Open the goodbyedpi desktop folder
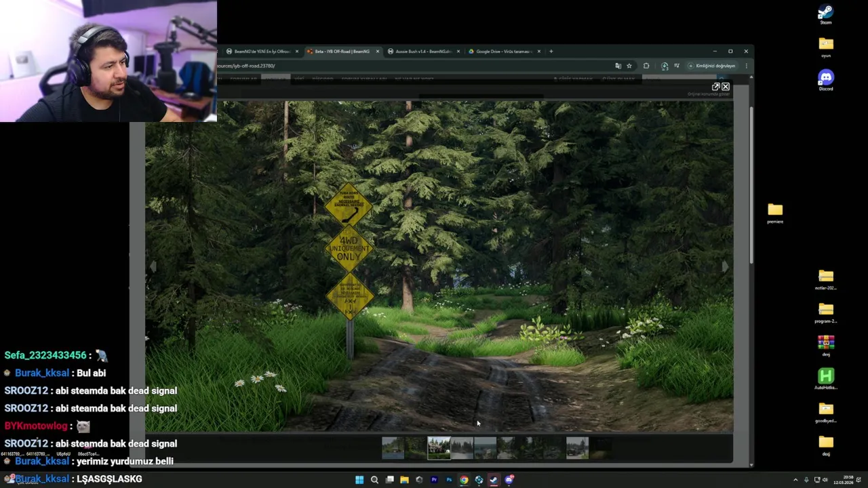 (825, 412)
